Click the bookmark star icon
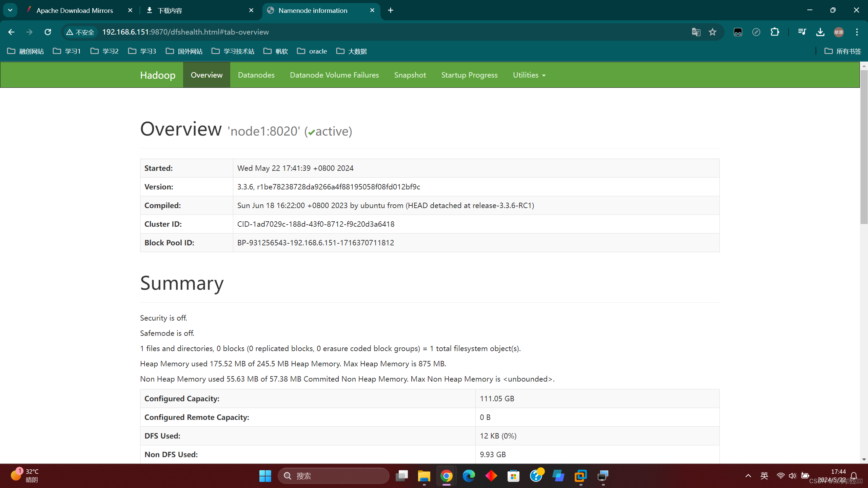 (x=712, y=32)
